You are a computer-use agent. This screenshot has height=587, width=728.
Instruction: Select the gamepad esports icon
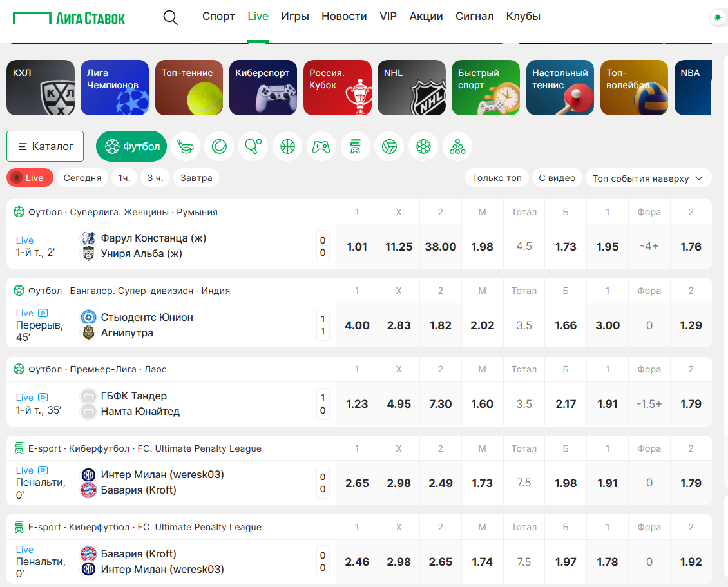coord(321,147)
